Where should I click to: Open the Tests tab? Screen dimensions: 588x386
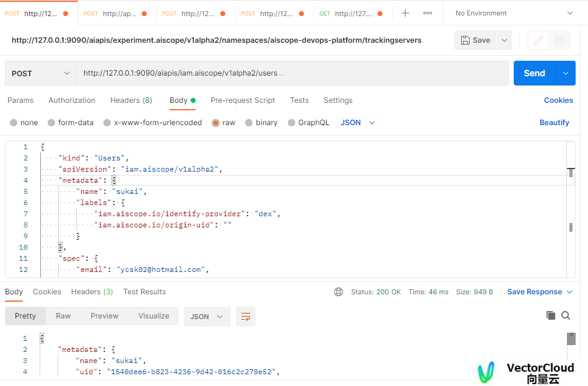299,100
